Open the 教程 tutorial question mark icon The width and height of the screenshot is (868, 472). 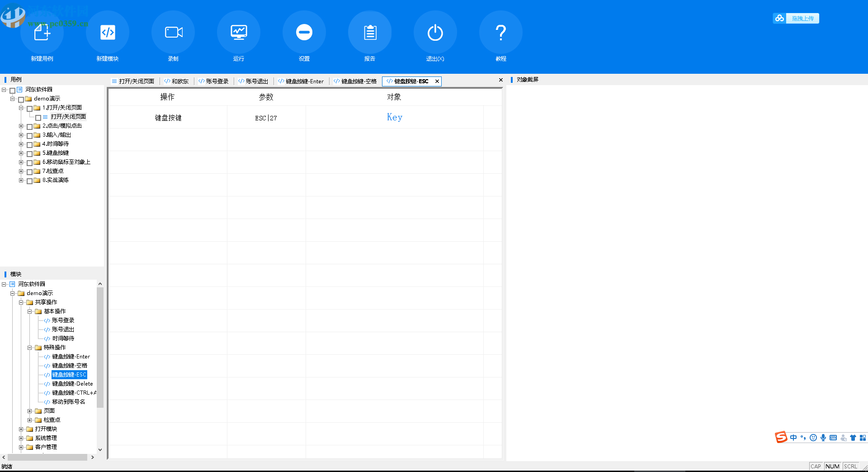(501, 32)
